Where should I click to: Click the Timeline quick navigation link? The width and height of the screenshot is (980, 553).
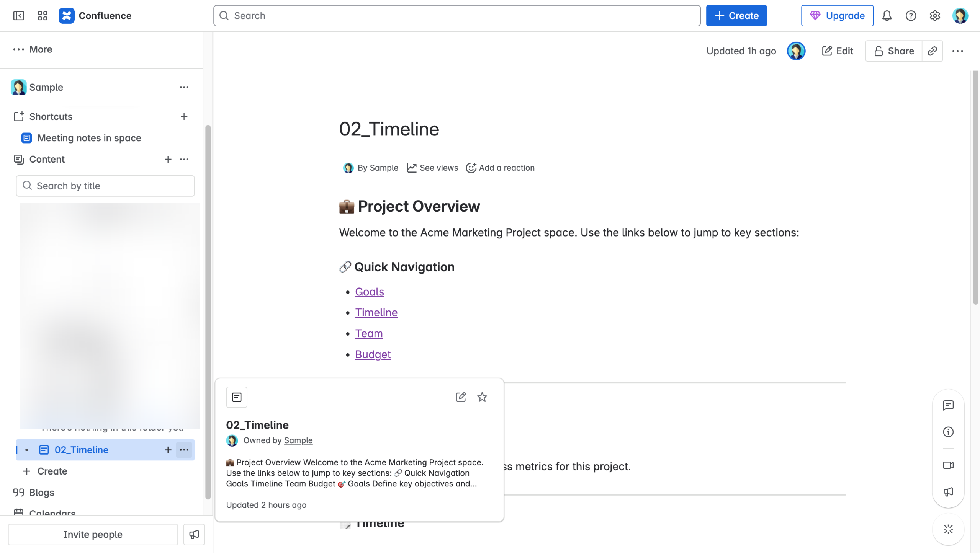(376, 312)
